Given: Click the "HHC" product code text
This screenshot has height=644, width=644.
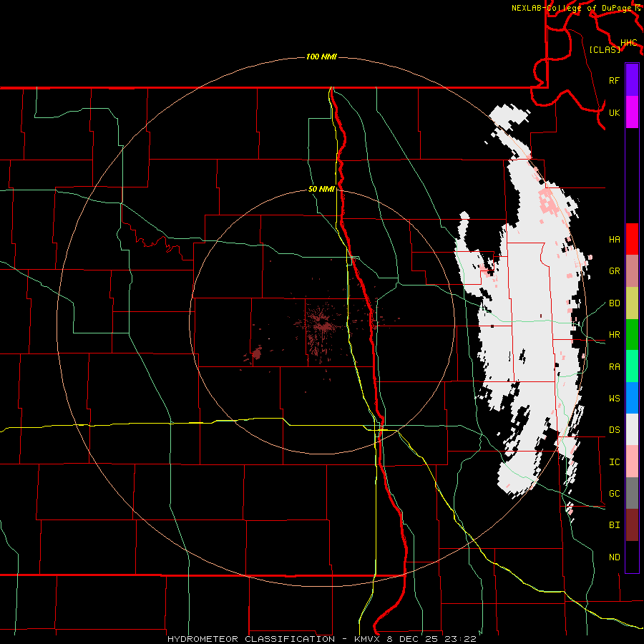Looking at the screenshot, I should [628, 43].
